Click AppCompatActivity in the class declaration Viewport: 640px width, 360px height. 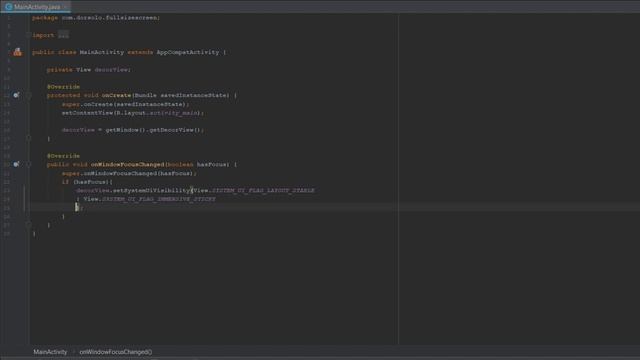click(188, 52)
